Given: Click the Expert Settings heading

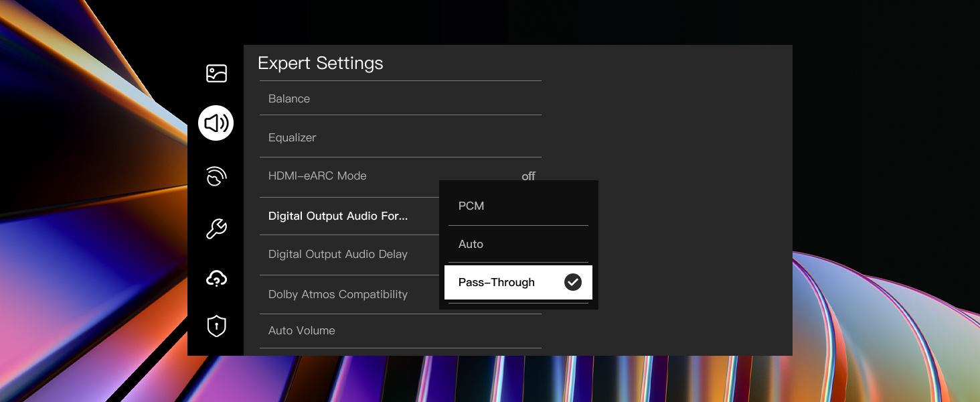Looking at the screenshot, I should tap(321, 64).
